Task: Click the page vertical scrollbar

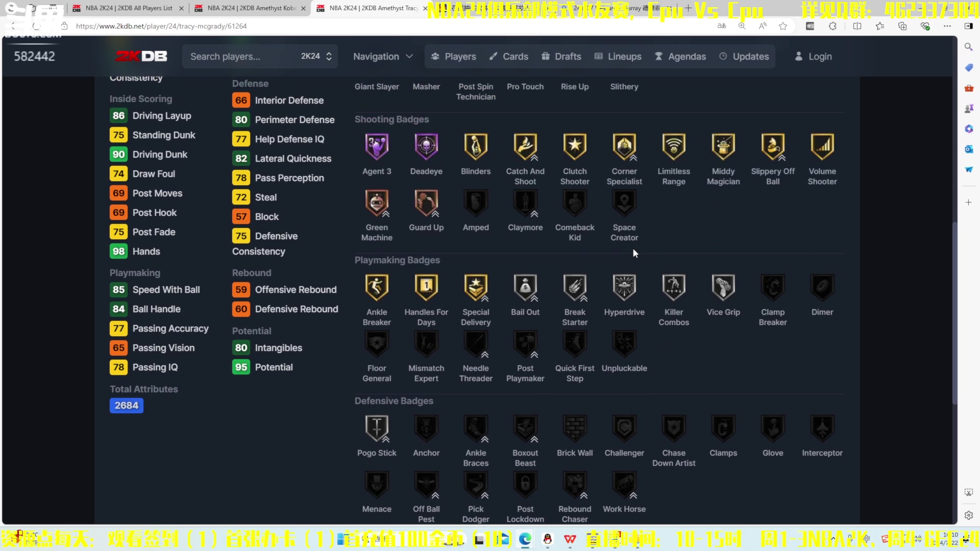Action: [954, 314]
